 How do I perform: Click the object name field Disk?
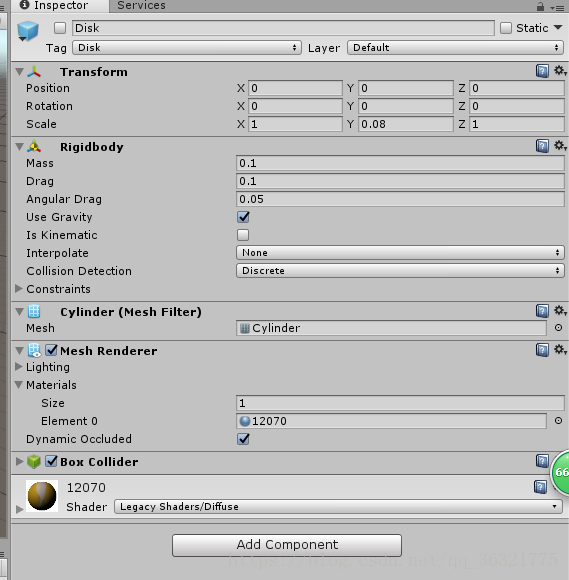(x=283, y=28)
